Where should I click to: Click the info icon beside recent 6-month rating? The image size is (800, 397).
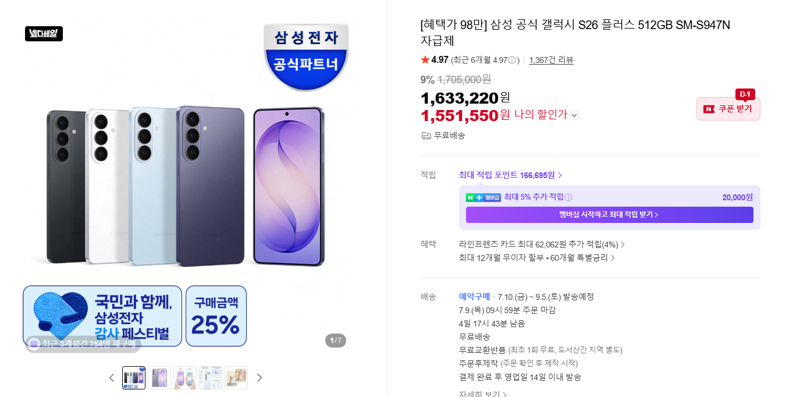[x=512, y=60]
